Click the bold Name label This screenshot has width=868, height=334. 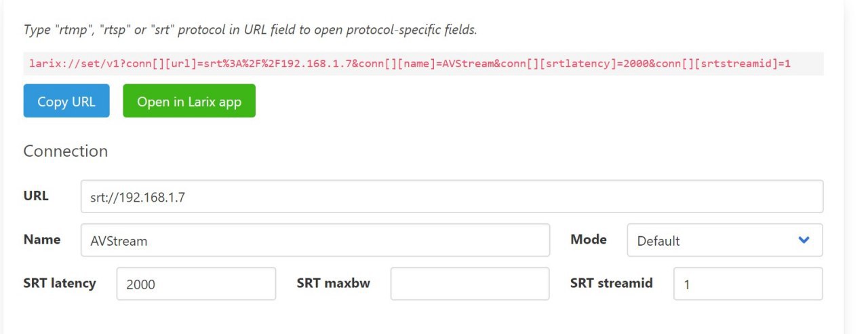pos(42,239)
